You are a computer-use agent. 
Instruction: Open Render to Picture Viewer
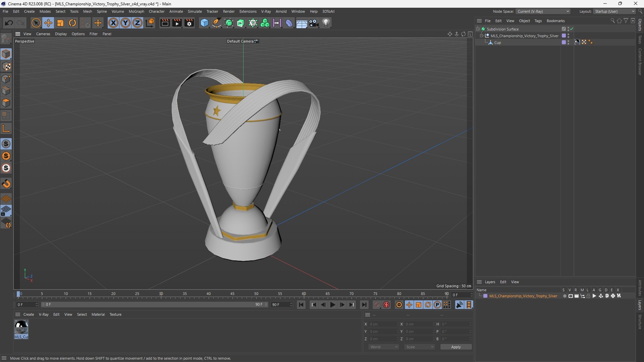177,23
